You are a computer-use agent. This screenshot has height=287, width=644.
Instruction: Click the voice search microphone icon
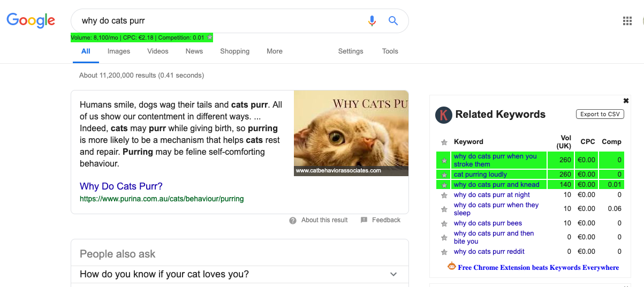point(372,21)
